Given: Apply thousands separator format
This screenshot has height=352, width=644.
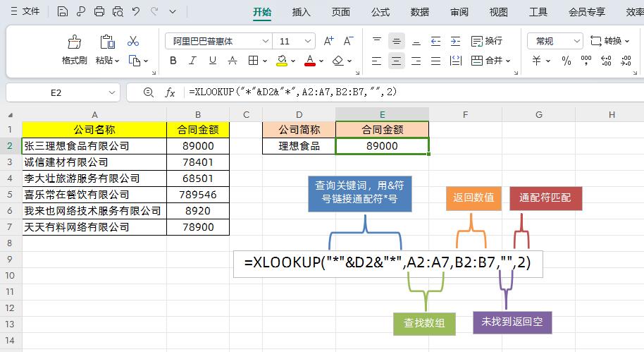Looking at the screenshot, I should 586,61.
